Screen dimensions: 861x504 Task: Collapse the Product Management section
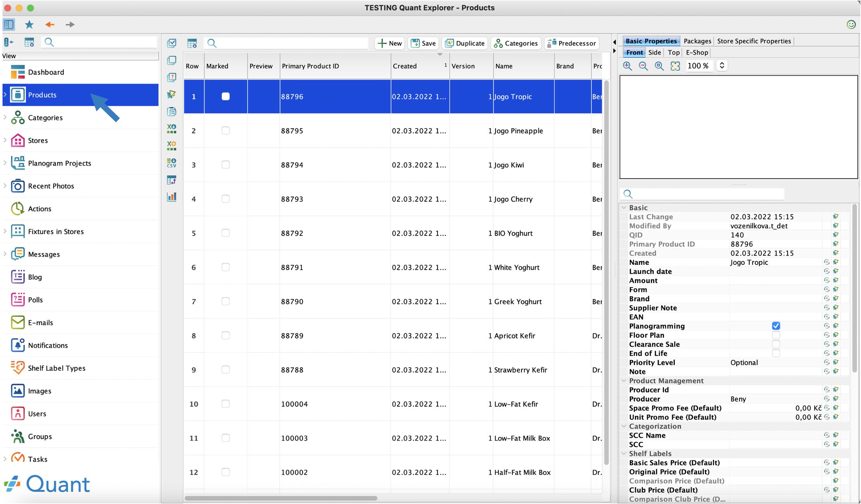[624, 381]
